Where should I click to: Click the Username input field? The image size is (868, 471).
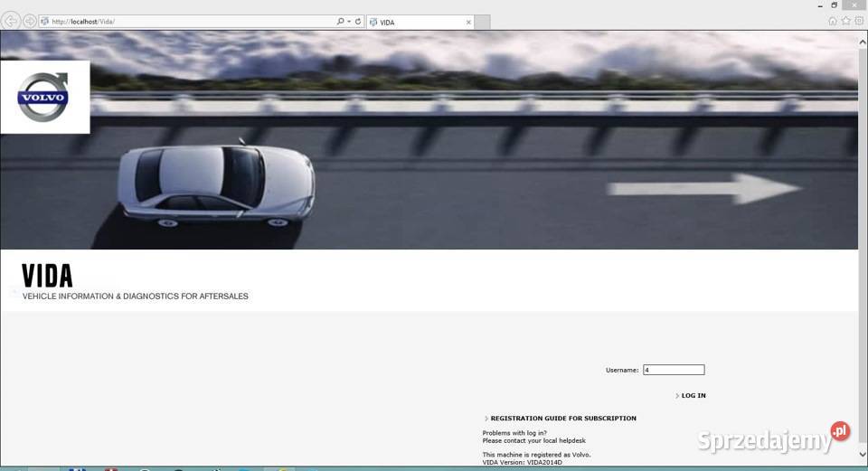[x=674, y=370]
